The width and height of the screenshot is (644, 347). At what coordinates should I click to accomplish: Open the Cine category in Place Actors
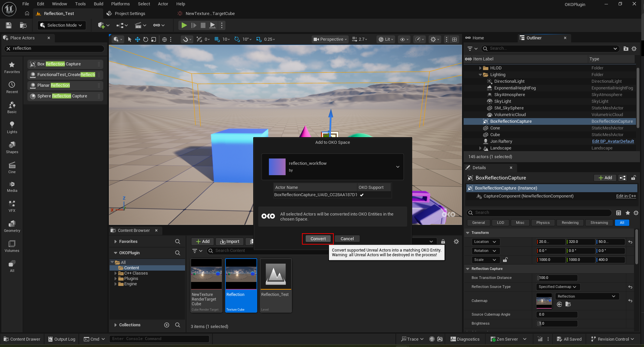12,167
